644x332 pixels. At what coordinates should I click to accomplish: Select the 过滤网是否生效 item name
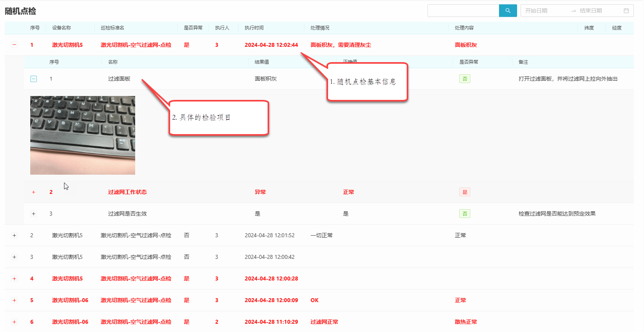click(127, 214)
